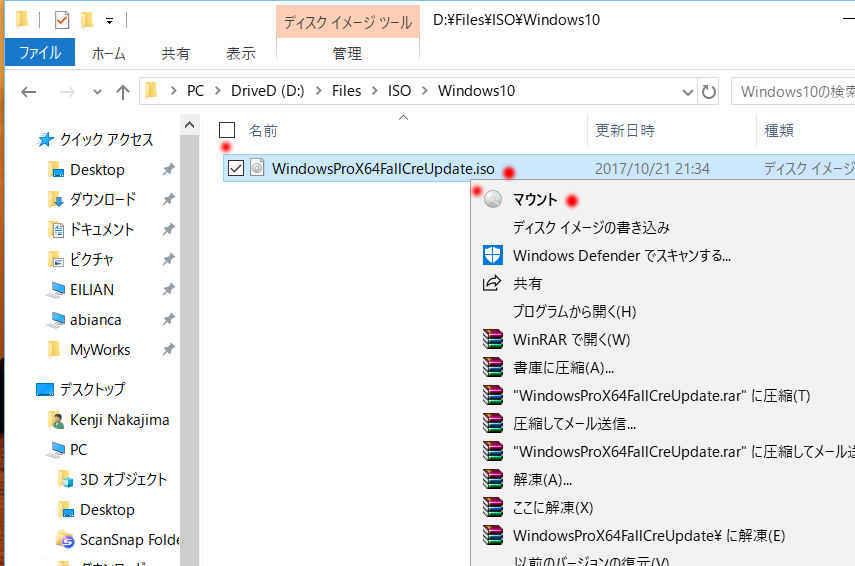Click the Properties quick access toolbar icon
This screenshot has height=566, width=855.
(x=62, y=21)
